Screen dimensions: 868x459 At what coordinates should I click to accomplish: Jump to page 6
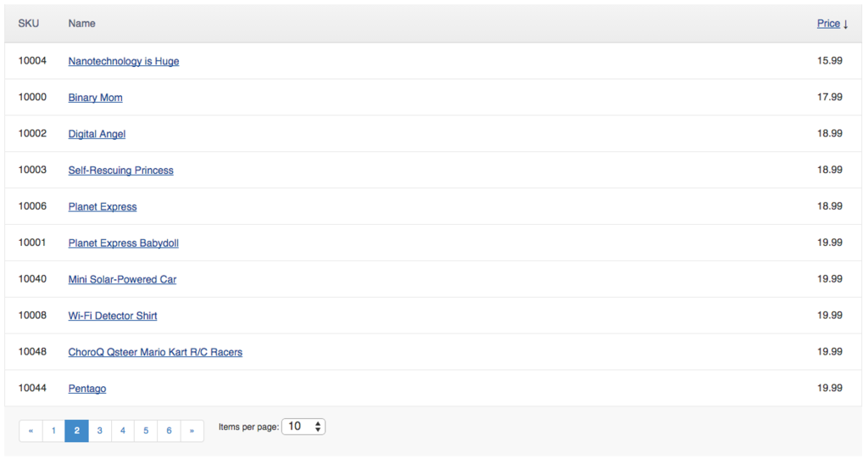pos(170,431)
